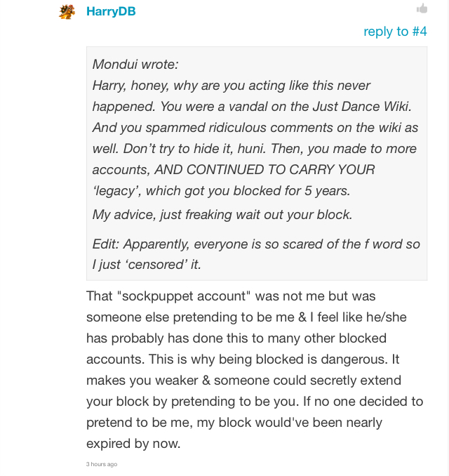Image resolution: width=449 pixels, height=476 pixels.
Task: Open the HarryDB username profile link
Action: point(111,11)
